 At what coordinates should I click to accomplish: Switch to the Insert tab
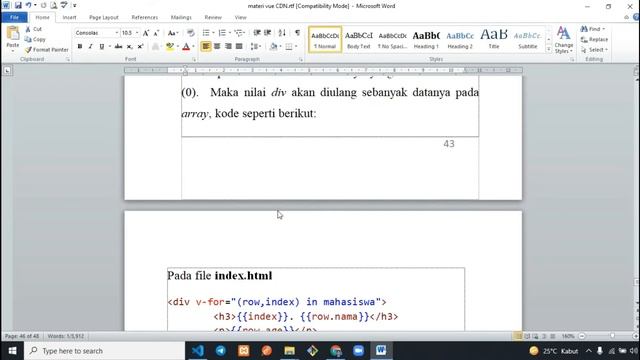click(x=69, y=17)
